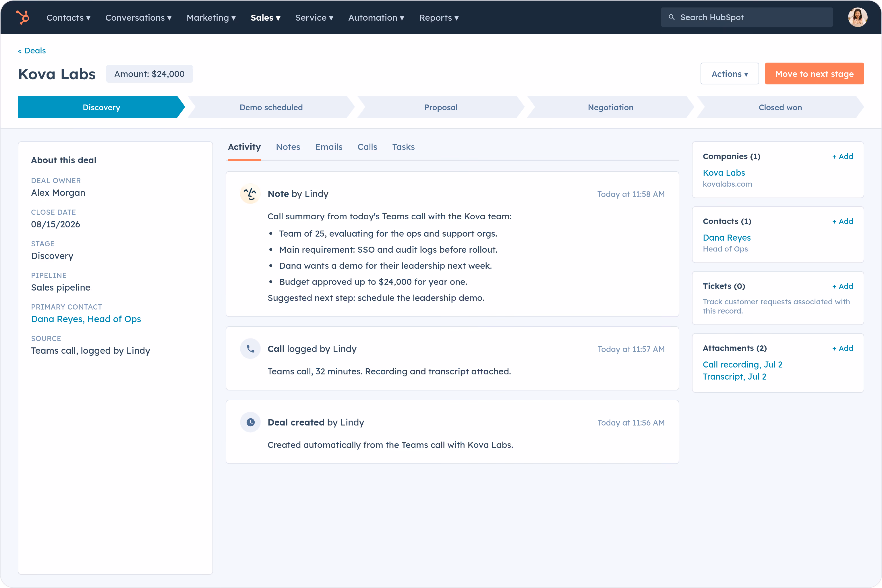Switch to the Calls tab
Viewport: 882px width, 588px height.
tap(367, 147)
